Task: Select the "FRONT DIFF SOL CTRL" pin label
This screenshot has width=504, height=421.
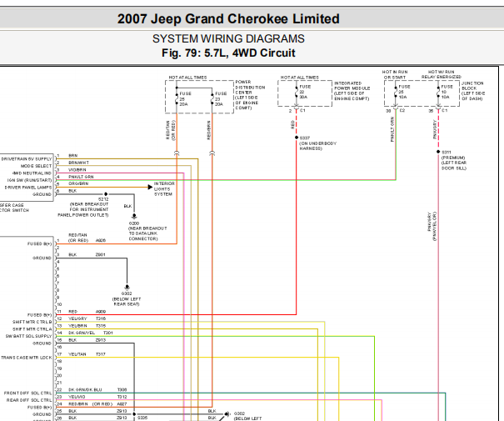Action: click(27, 393)
